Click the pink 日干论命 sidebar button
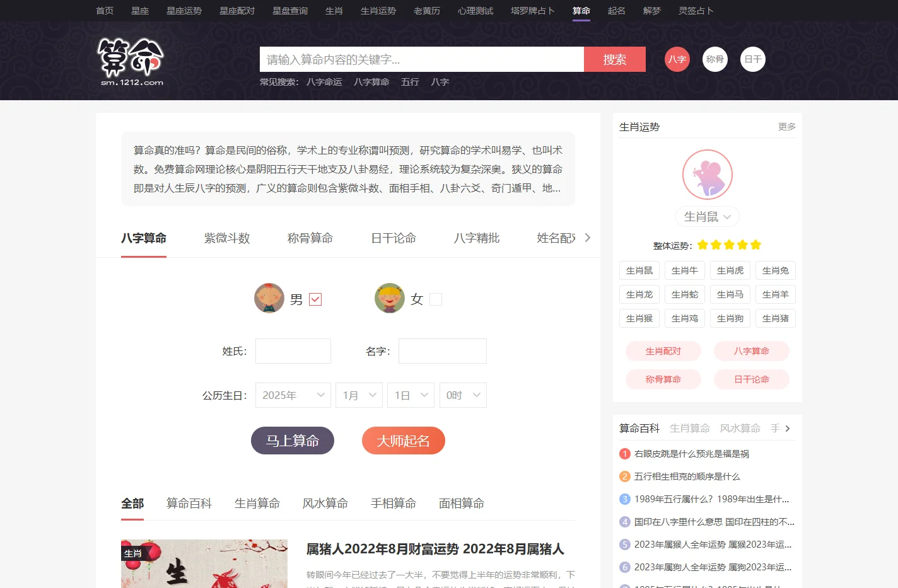898x588 pixels. pos(752,379)
